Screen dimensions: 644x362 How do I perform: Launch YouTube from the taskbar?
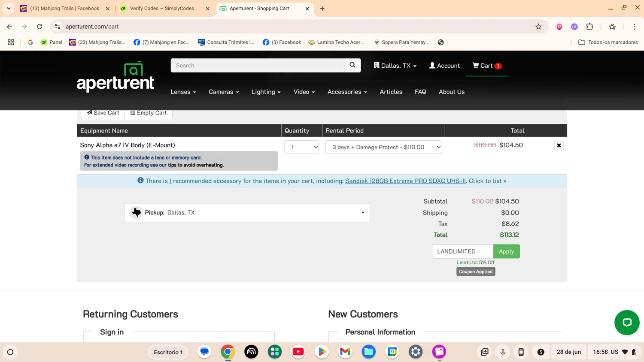click(x=298, y=352)
